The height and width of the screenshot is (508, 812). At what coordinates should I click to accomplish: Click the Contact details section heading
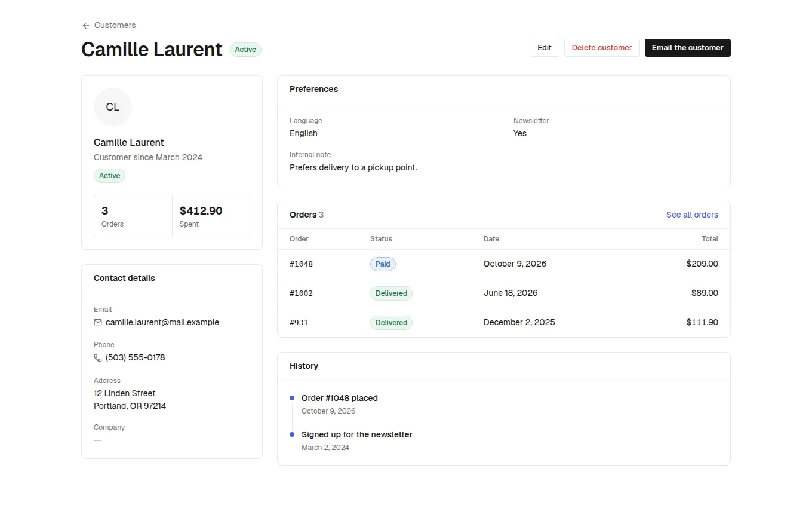tap(124, 278)
